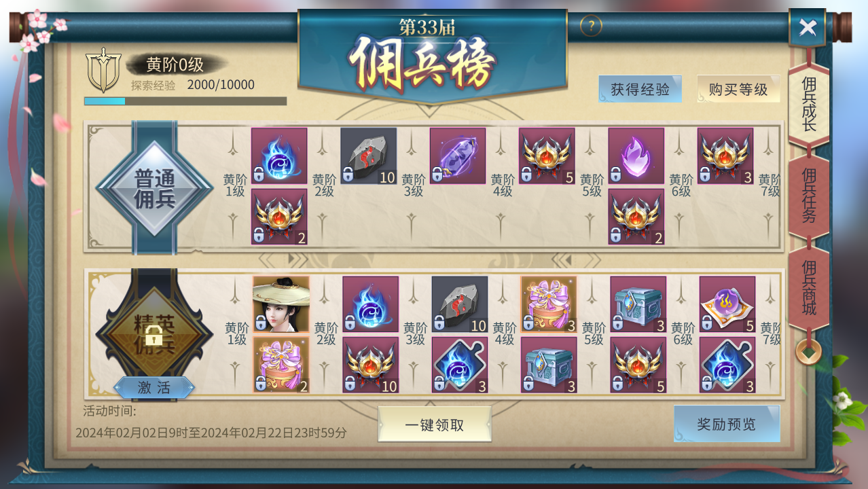Expand the copper coin at the side tabs' bottom
This screenshot has width=868, height=489.
tap(808, 352)
